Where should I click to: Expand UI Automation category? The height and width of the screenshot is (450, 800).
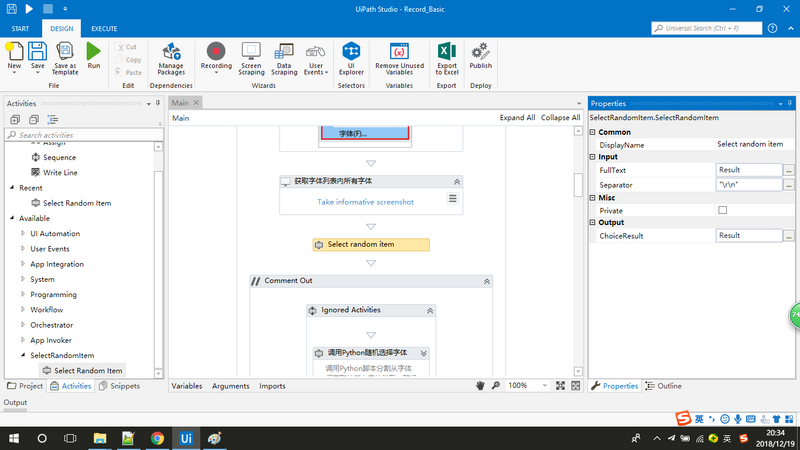[x=23, y=233]
